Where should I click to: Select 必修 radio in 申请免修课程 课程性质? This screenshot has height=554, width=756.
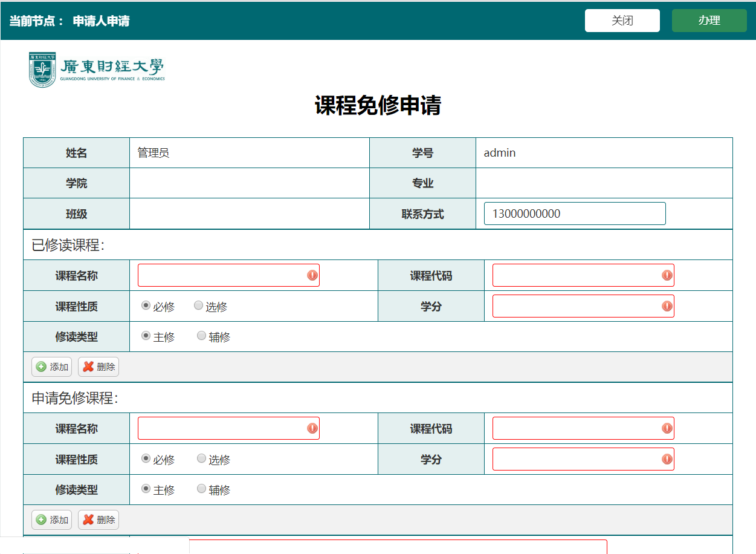pyautogui.click(x=146, y=458)
